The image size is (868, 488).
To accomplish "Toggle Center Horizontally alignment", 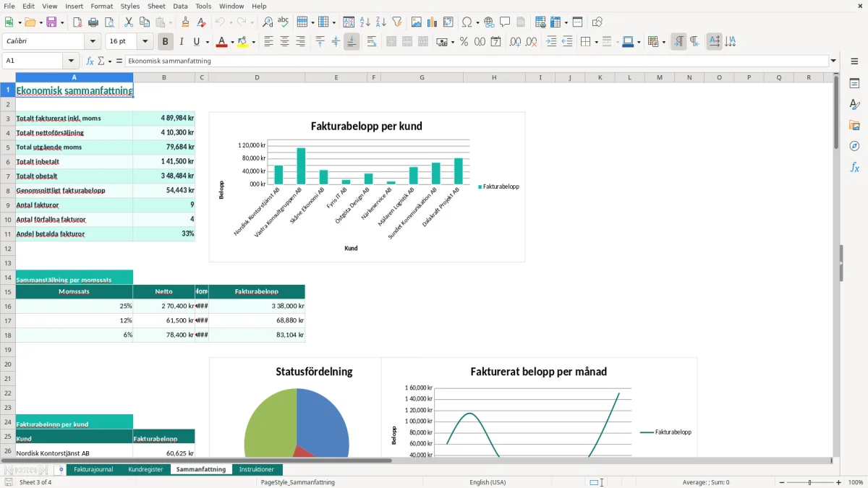I will pos(285,42).
